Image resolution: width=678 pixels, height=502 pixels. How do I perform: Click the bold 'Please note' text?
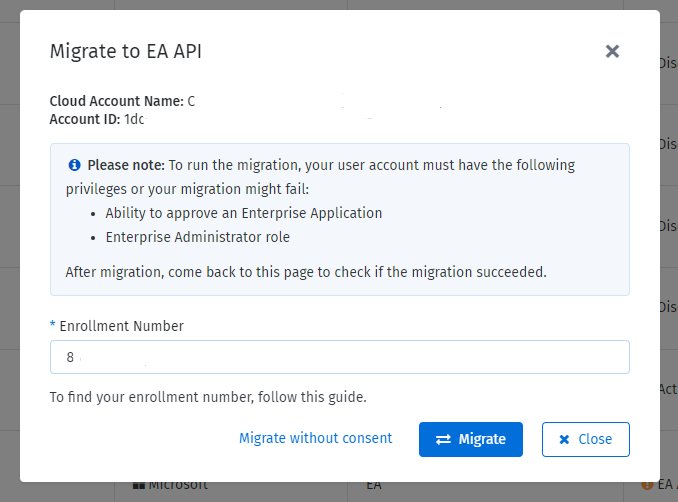pos(125,165)
